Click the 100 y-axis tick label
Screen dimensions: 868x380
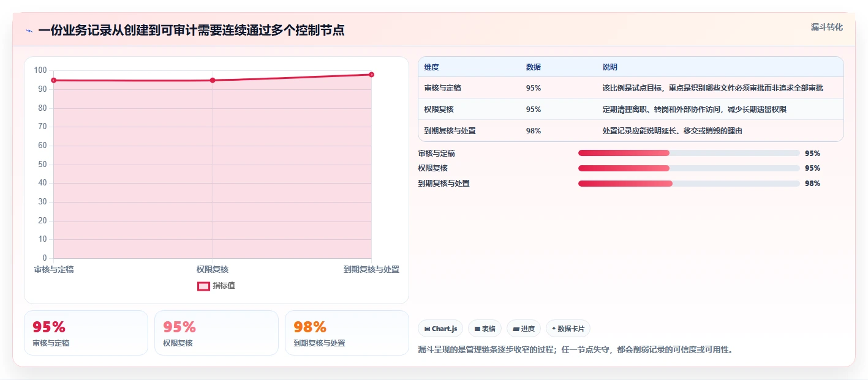pos(40,70)
